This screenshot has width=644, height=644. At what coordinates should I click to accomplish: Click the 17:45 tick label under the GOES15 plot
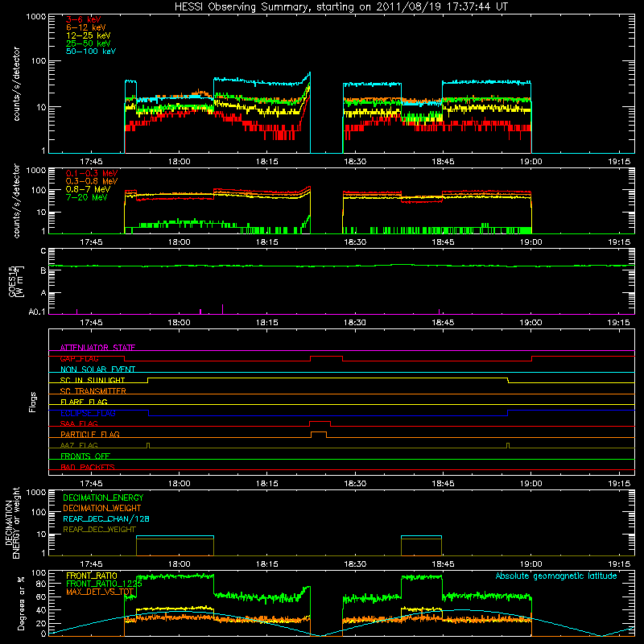(x=91, y=323)
